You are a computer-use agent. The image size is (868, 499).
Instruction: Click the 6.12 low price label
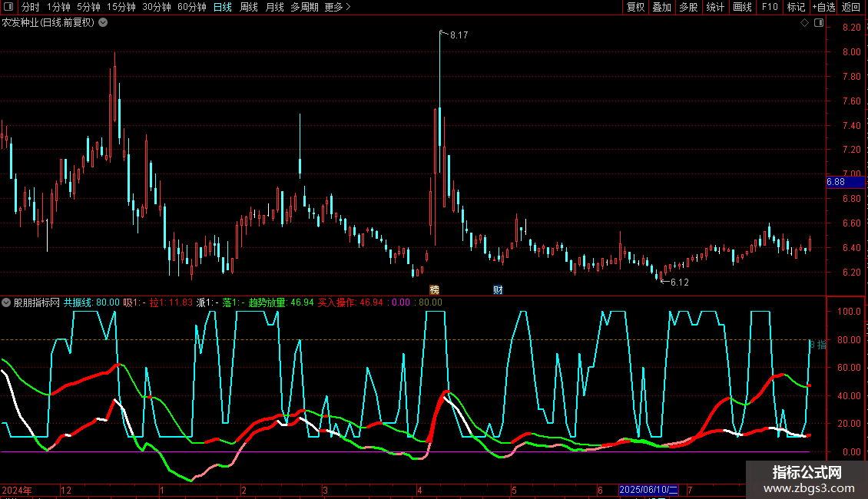point(679,283)
